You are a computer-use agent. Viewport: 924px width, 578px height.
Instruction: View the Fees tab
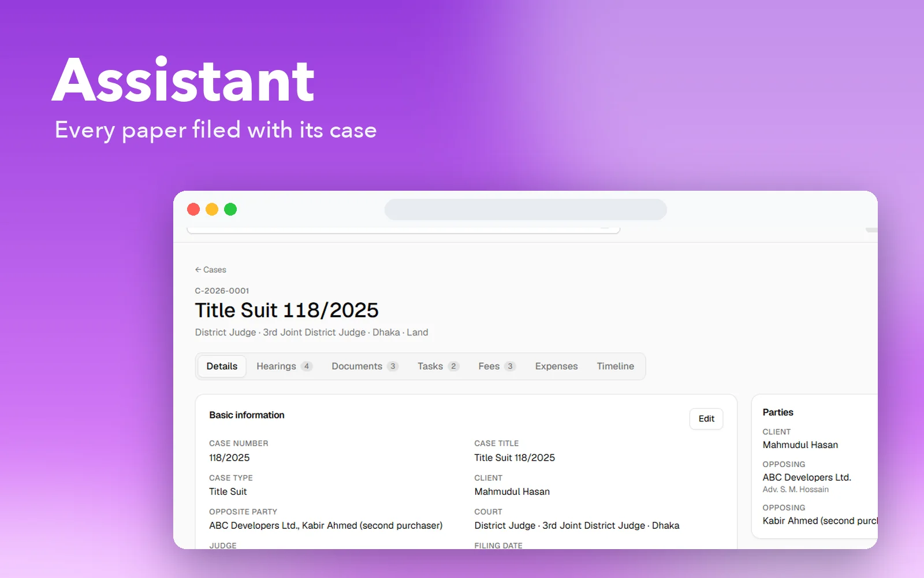click(497, 366)
